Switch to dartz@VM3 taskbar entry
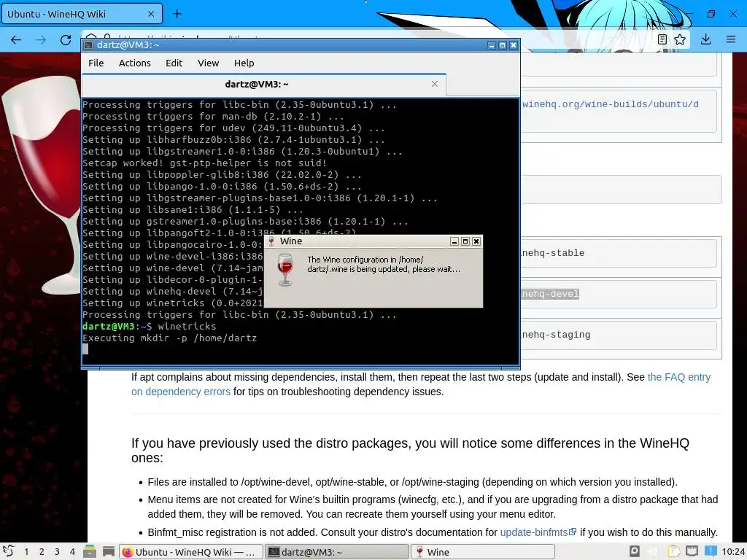The image size is (747, 560). pos(337,552)
